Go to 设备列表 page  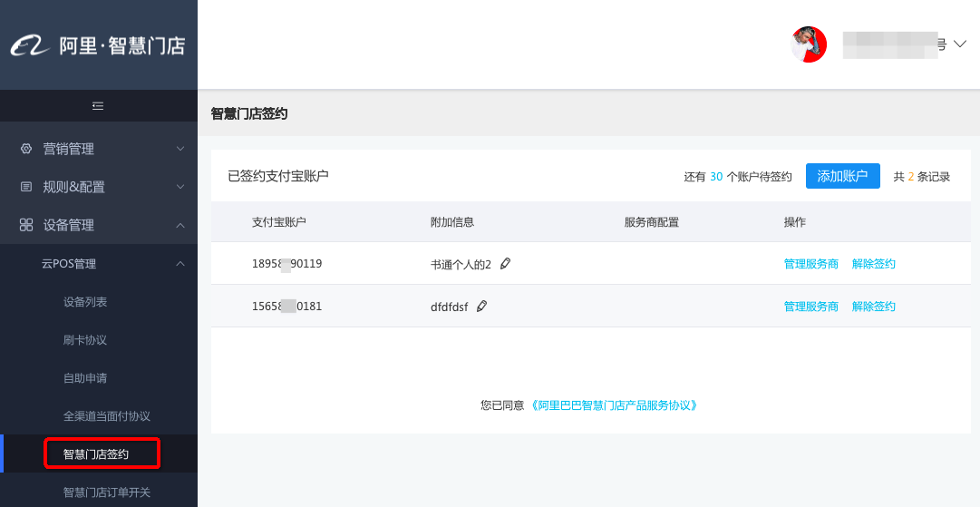(x=85, y=302)
